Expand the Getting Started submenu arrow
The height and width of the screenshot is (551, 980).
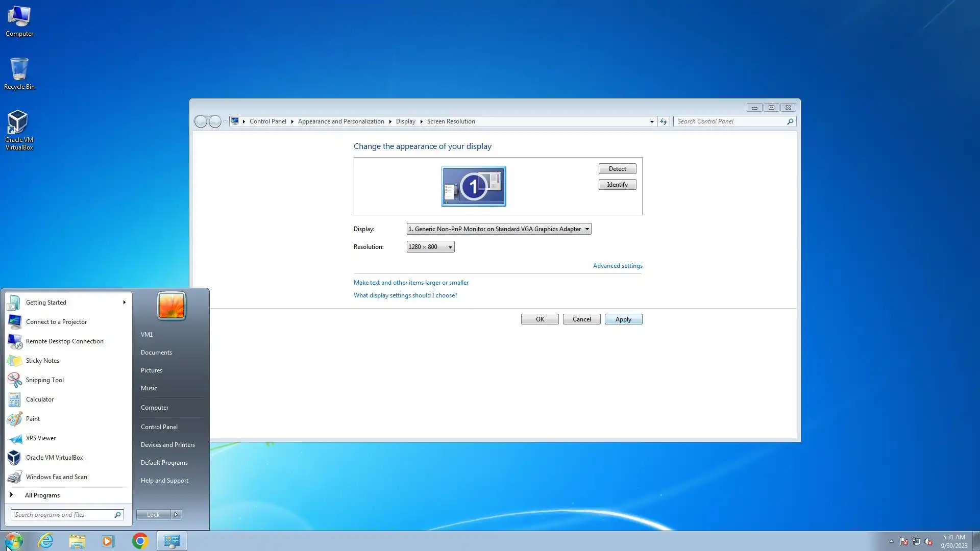point(124,303)
